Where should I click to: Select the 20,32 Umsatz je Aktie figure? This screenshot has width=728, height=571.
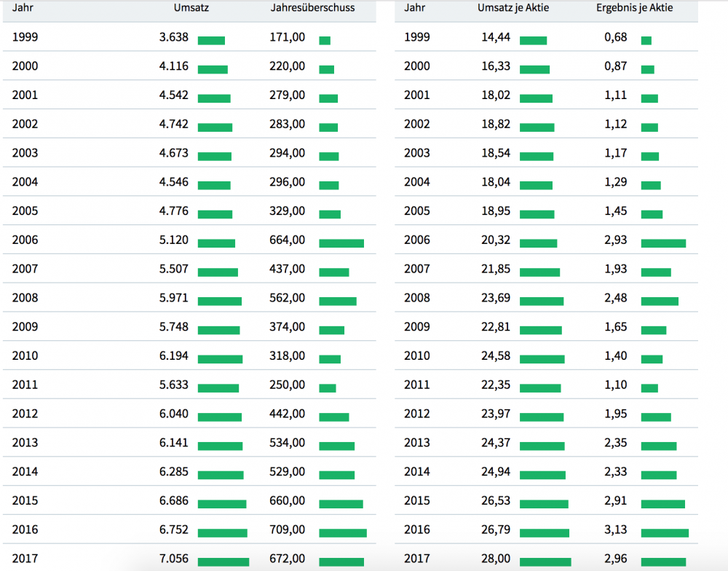click(x=496, y=240)
